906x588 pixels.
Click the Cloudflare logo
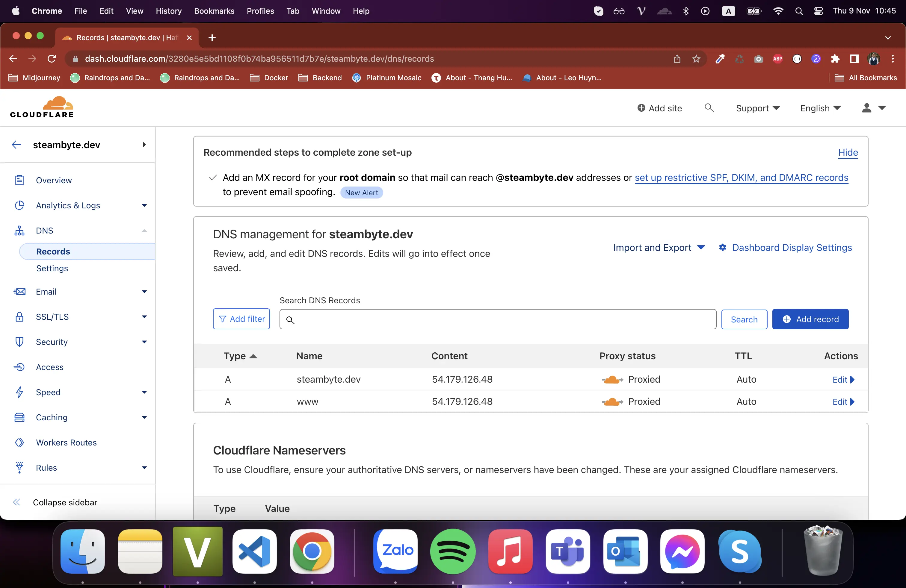click(42, 107)
